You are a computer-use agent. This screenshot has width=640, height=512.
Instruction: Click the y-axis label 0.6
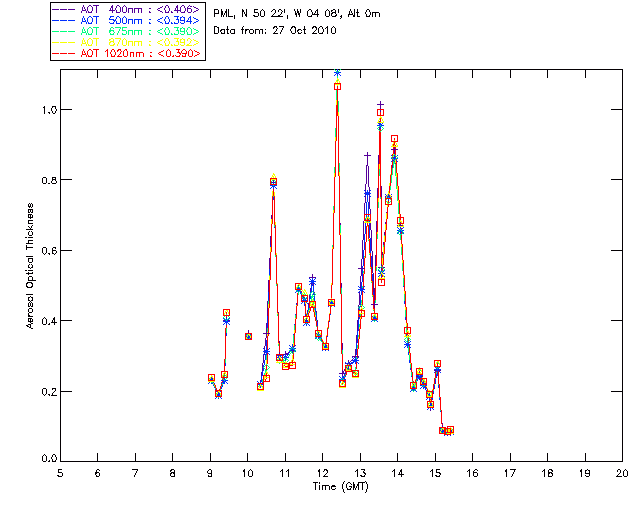tap(49, 250)
